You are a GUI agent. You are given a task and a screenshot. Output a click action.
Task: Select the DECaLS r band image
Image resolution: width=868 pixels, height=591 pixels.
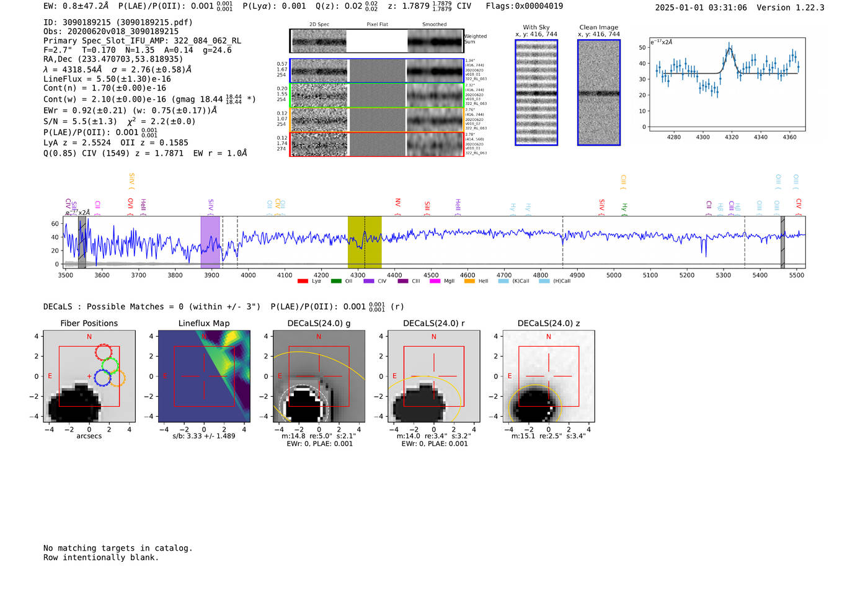point(434,376)
